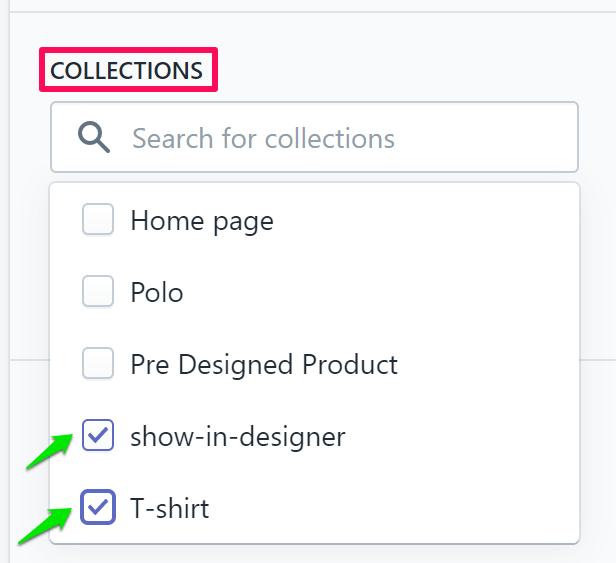Choose the Polo option label
The width and height of the screenshot is (616, 563).
157,292
